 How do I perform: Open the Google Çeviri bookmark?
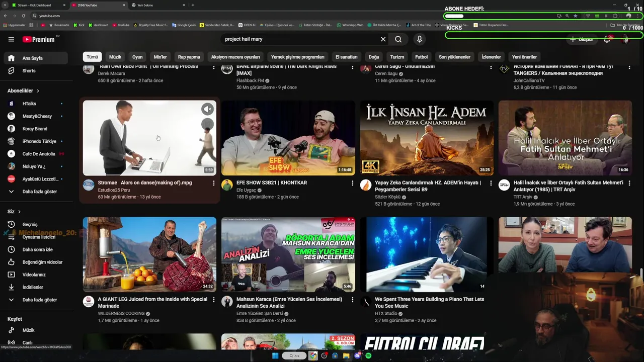(184, 25)
